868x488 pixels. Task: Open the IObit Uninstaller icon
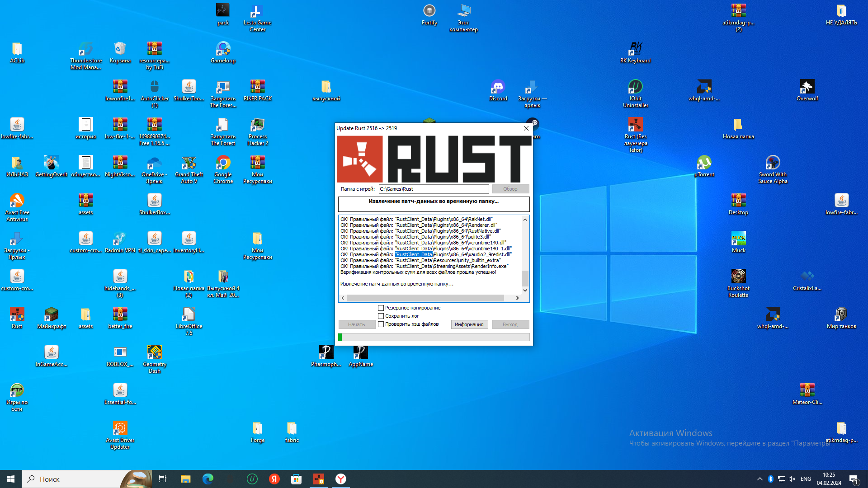click(x=635, y=94)
